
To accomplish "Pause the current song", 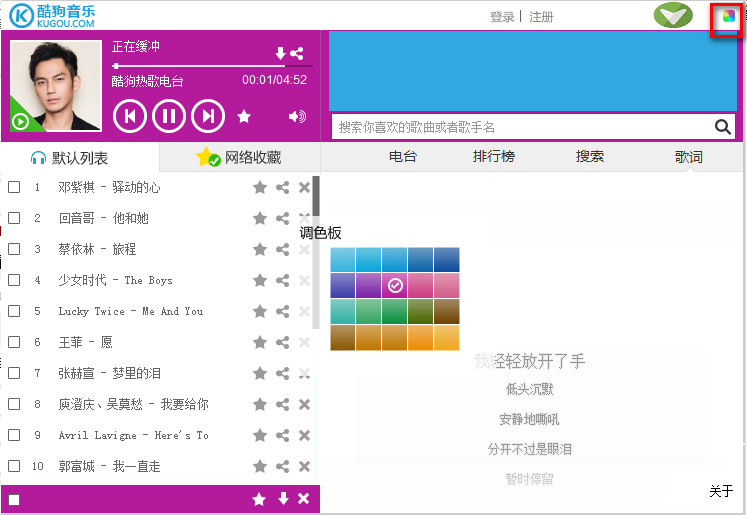I will point(169,116).
